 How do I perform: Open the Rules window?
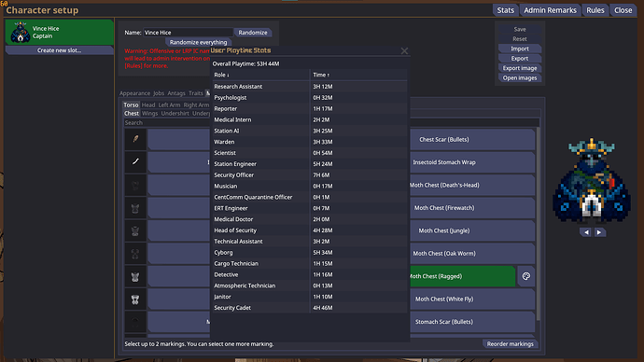click(x=595, y=10)
